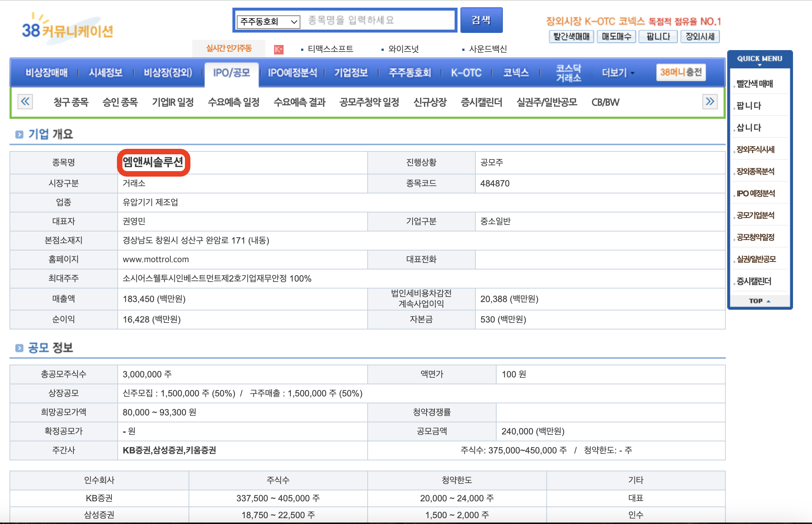Open the 기업정보 menu

(351, 73)
